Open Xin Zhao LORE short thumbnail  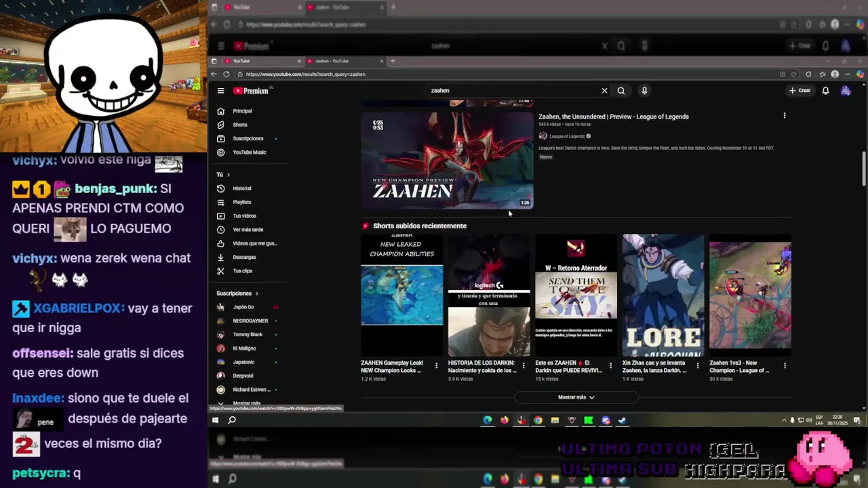coord(663,295)
